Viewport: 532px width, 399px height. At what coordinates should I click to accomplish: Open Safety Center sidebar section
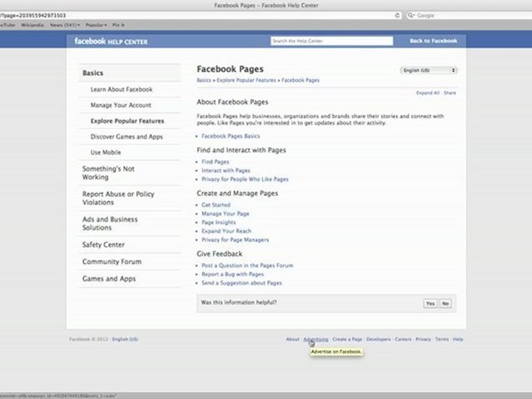[104, 244]
